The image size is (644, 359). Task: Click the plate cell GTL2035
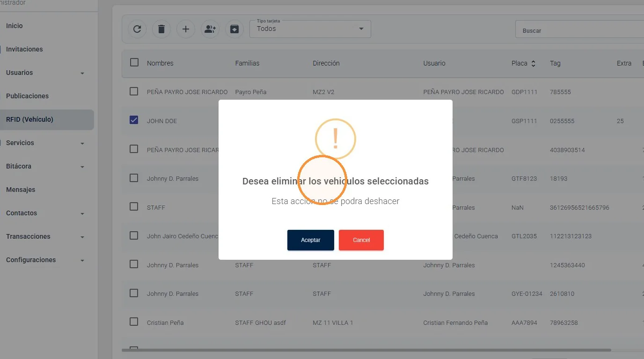point(524,236)
